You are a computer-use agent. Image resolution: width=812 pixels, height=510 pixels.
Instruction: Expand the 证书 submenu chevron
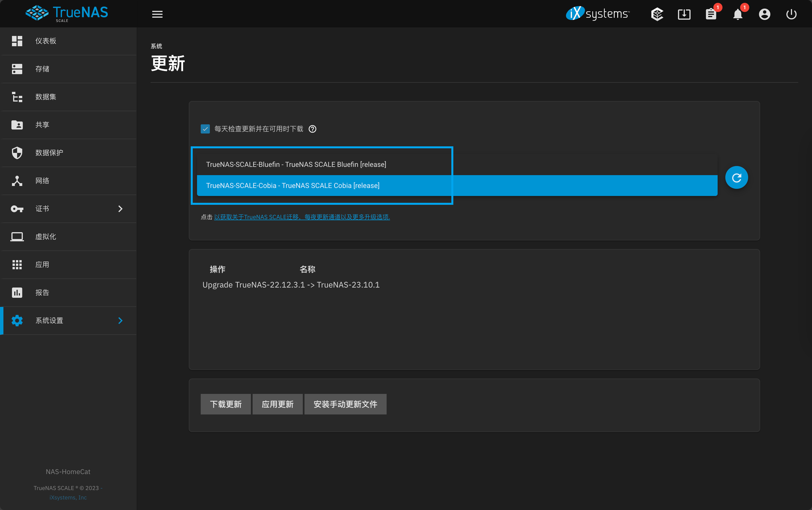click(x=120, y=209)
